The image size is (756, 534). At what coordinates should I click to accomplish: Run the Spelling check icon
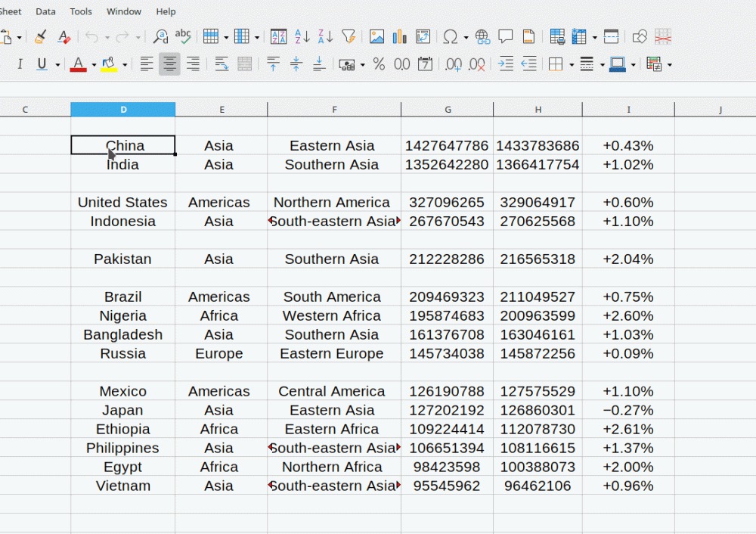click(183, 36)
